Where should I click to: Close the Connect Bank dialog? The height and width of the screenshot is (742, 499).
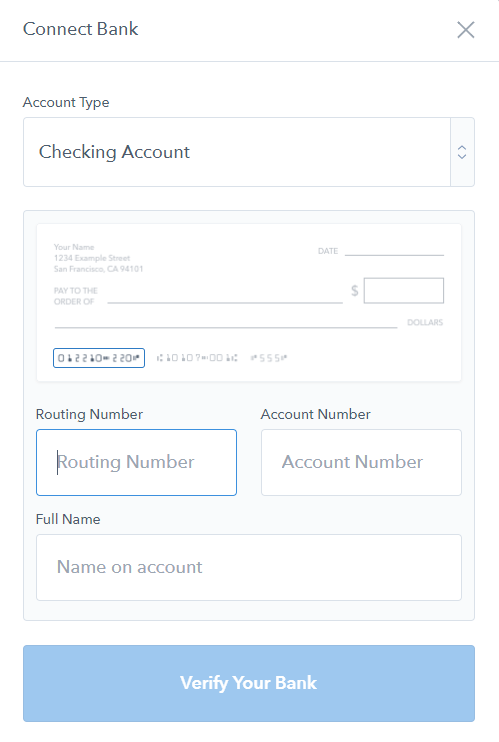[465, 30]
